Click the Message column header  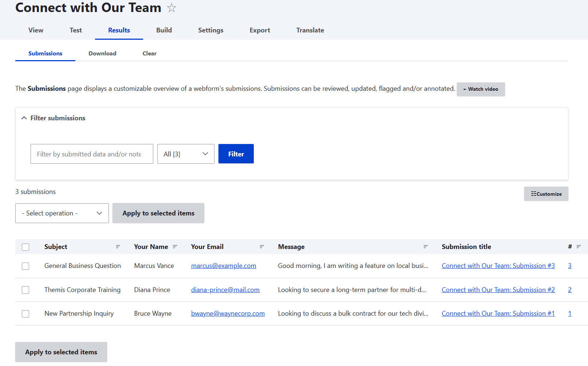[x=291, y=247]
